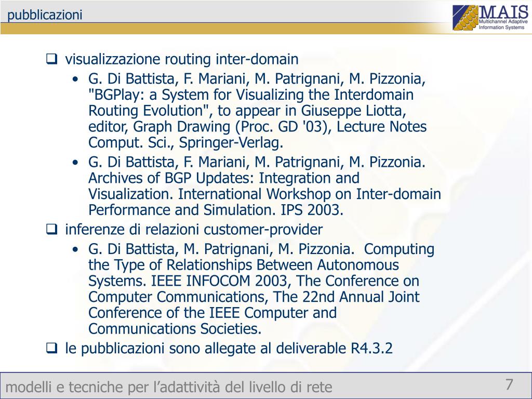
Task: Click 'Conference of the IEEE Computer and'
Action: (x=212, y=312)
